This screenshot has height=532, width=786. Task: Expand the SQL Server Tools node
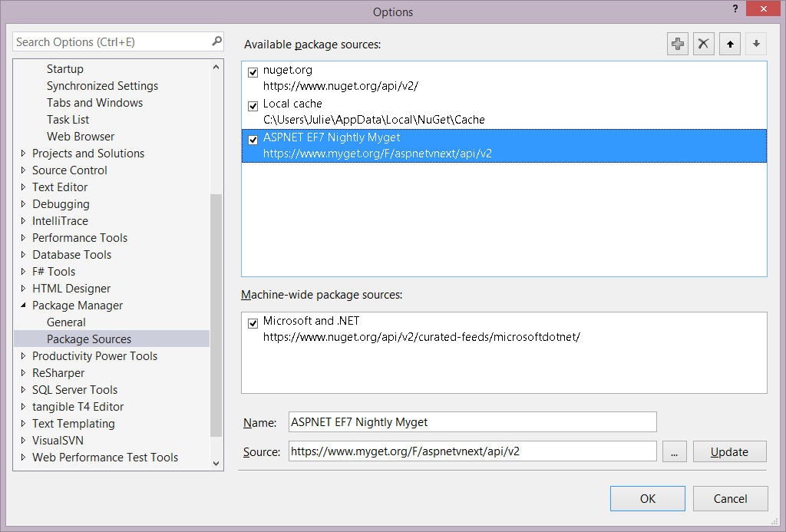click(x=23, y=390)
